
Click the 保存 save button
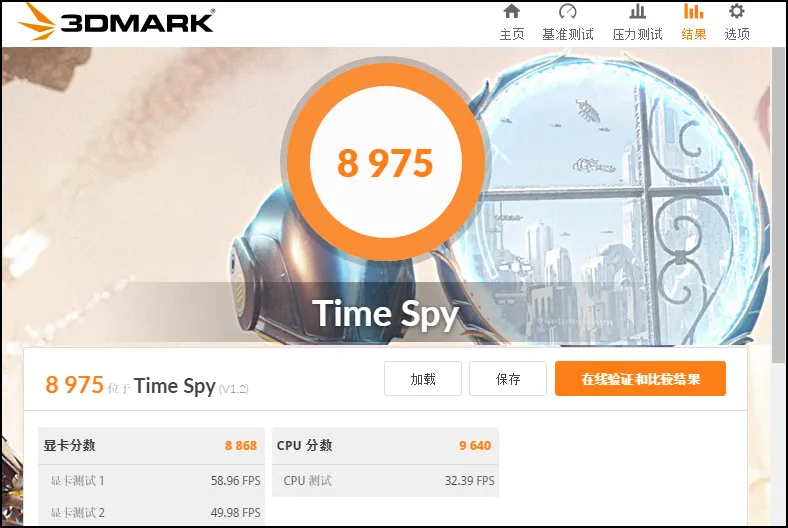click(x=508, y=378)
